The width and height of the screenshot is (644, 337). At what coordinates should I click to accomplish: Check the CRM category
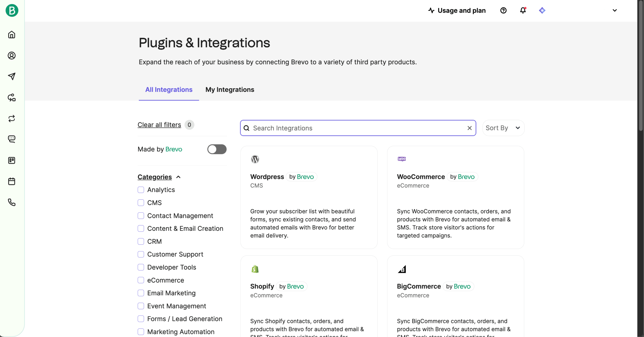(x=141, y=241)
